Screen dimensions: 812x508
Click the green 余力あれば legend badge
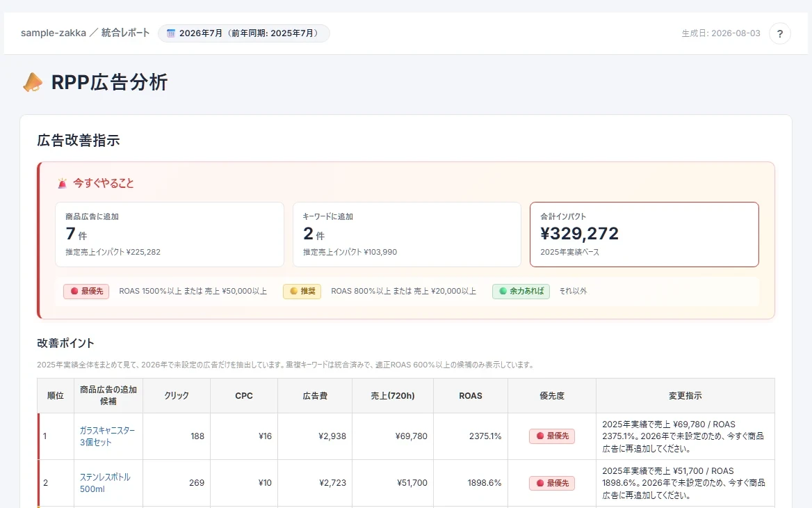521,292
